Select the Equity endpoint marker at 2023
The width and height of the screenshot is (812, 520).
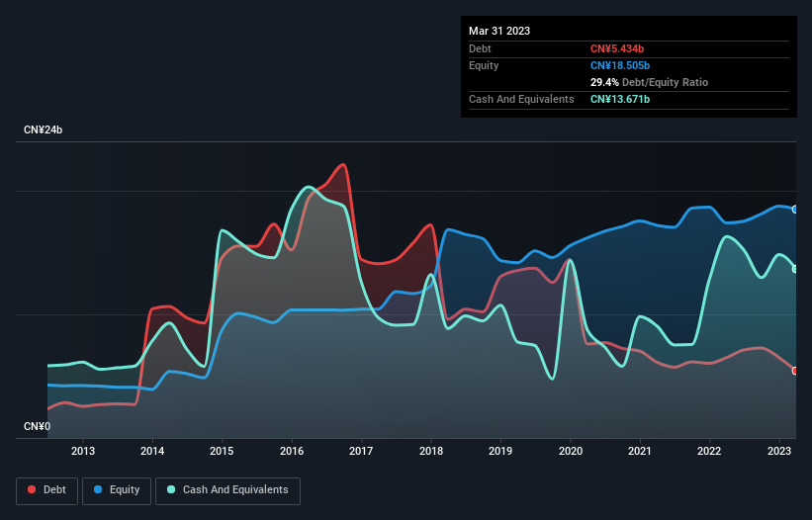pos(795,210)
